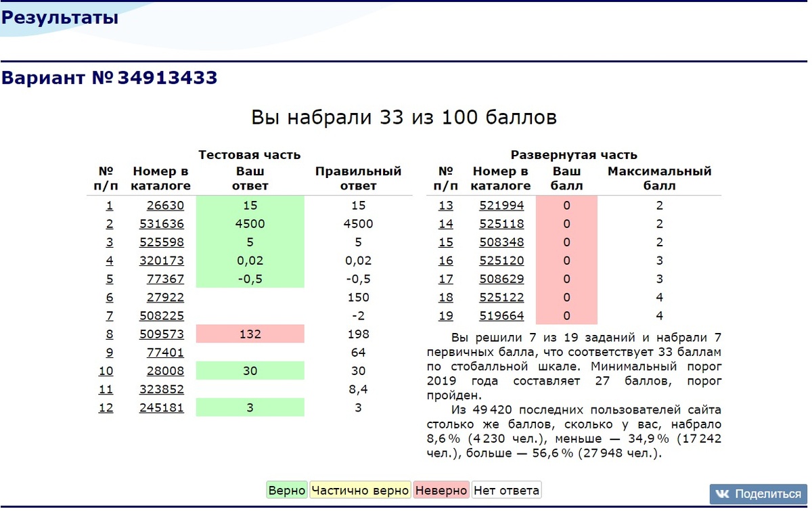Click the red 'Неверно' legend badge

point(441,489)
